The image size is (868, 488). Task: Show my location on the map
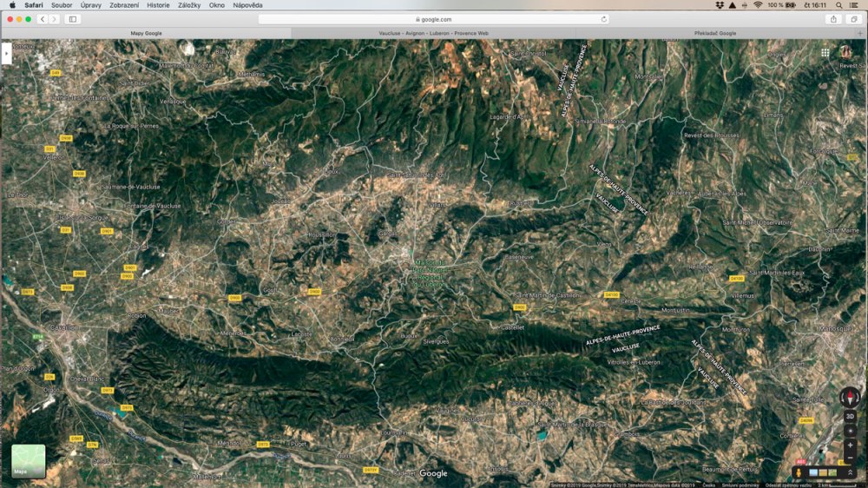click(x=851, y=431)
